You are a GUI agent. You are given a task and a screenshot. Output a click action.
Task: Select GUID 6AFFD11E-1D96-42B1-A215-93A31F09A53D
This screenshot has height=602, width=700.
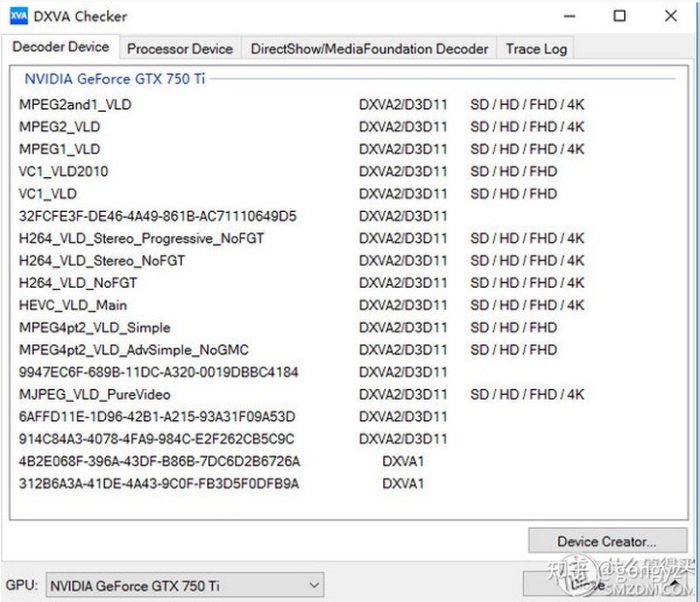click(157, 416)
